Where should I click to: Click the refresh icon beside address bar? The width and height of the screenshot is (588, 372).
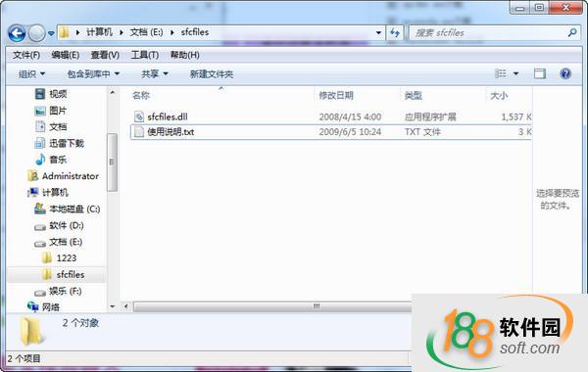click(x=395, y=32)
